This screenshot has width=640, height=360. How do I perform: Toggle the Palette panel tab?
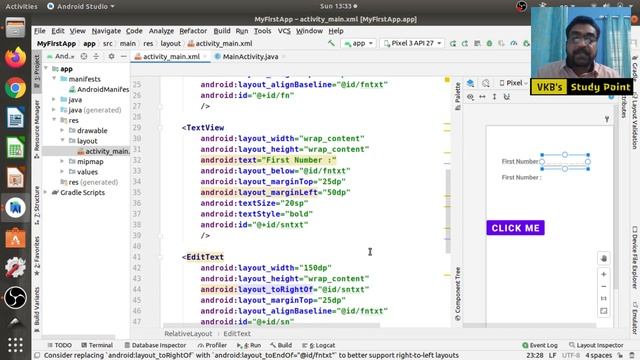coord(458,96)
